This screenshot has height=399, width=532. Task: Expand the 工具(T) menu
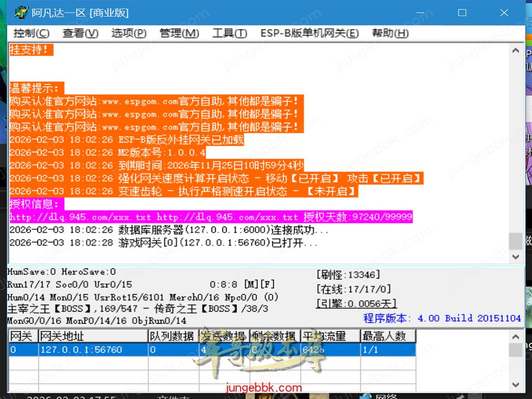tap(229, 33)
